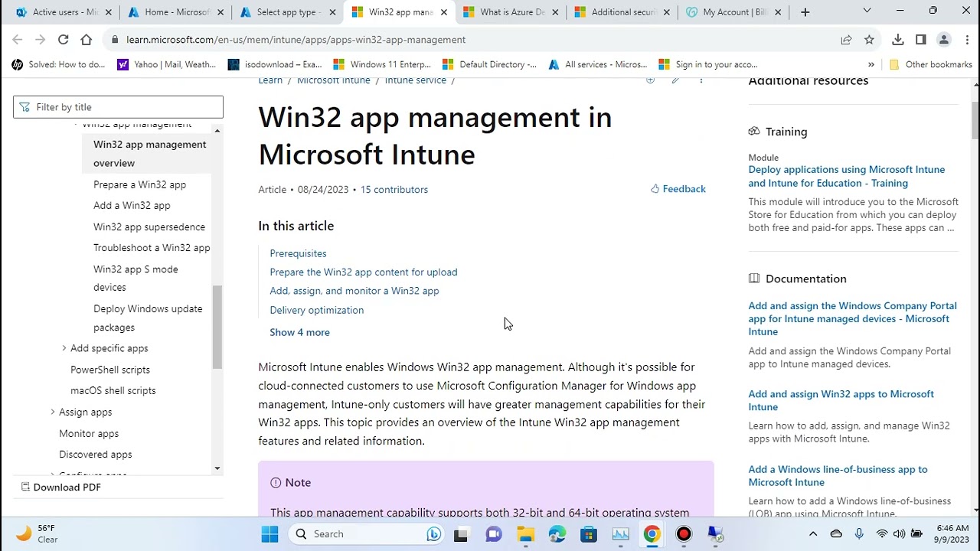Image resolution: width=980 pixels, height=551 pixels.
Task: Select PowerShell scripts in sidebar
Action: coord(110,370)
